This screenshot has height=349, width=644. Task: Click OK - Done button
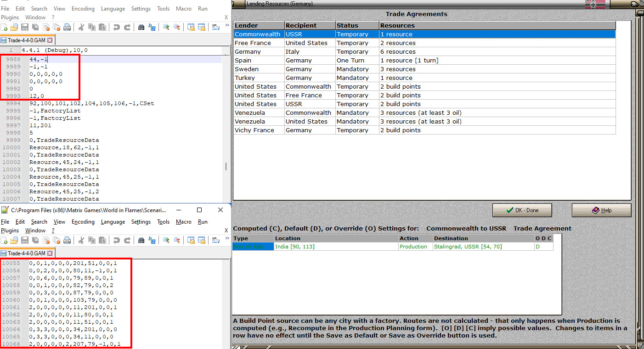[522, 210]
